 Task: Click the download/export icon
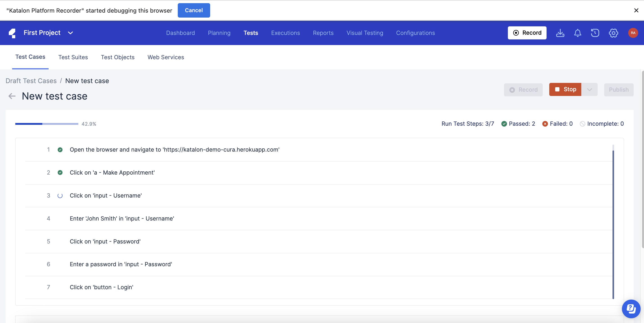pos(560,32)
